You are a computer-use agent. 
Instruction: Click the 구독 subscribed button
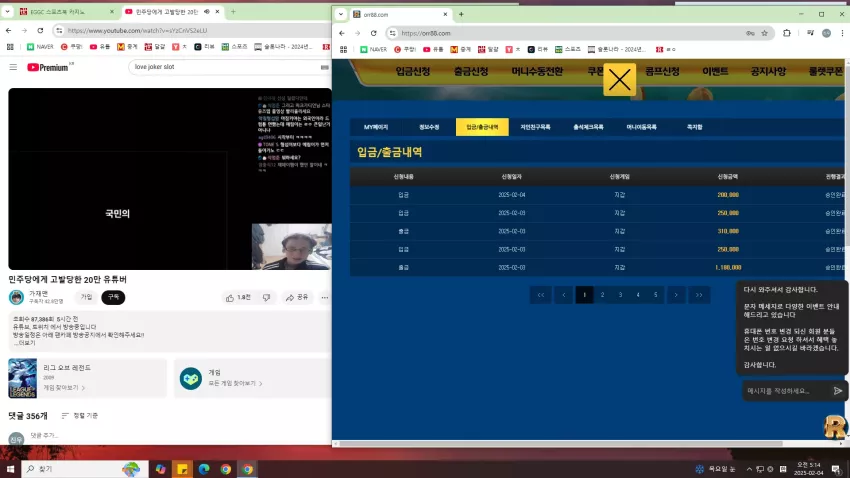113,297
